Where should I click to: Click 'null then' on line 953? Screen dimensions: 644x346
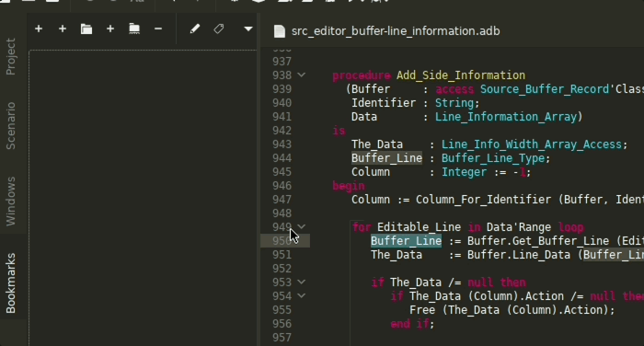tap(497, 283)
